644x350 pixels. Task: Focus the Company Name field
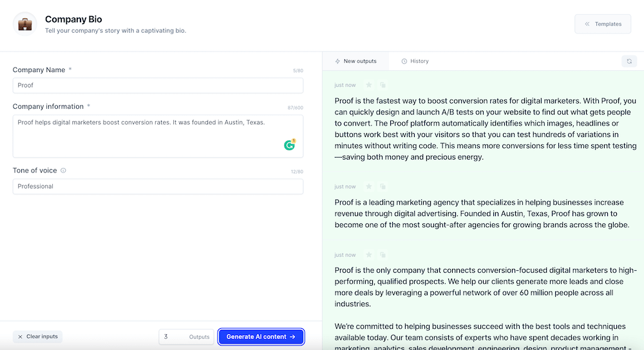(158, 86)
